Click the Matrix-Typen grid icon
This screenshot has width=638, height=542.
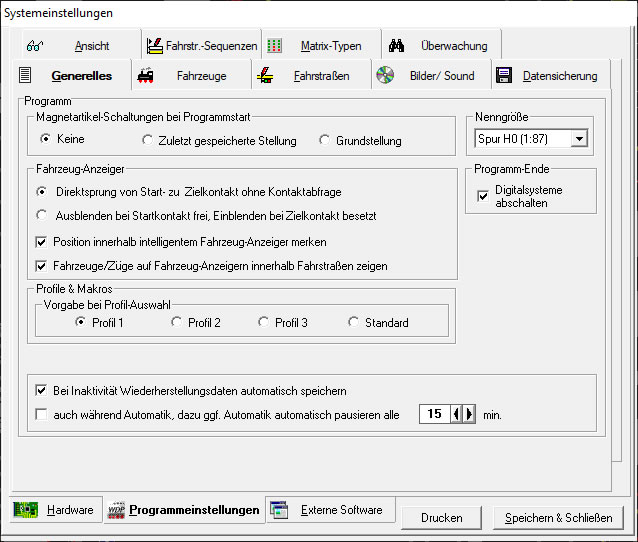coord(274,46)
